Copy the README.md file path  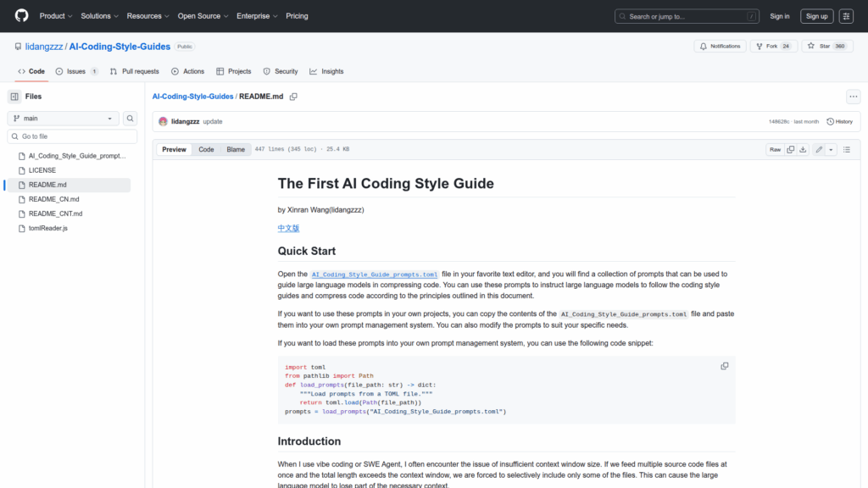coord(293,97)
